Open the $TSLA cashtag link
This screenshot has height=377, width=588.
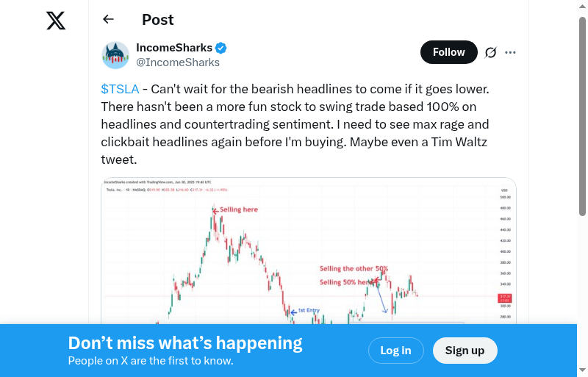click(x=120, y=89)
